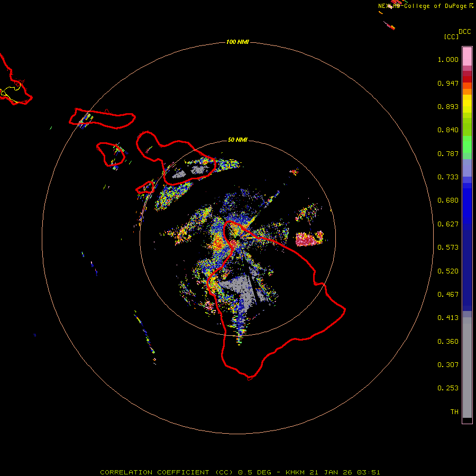Image resolution: width=476 pixels, height=476 pixels.
Task: Click the 0.787 scale value
Action: 448,153
